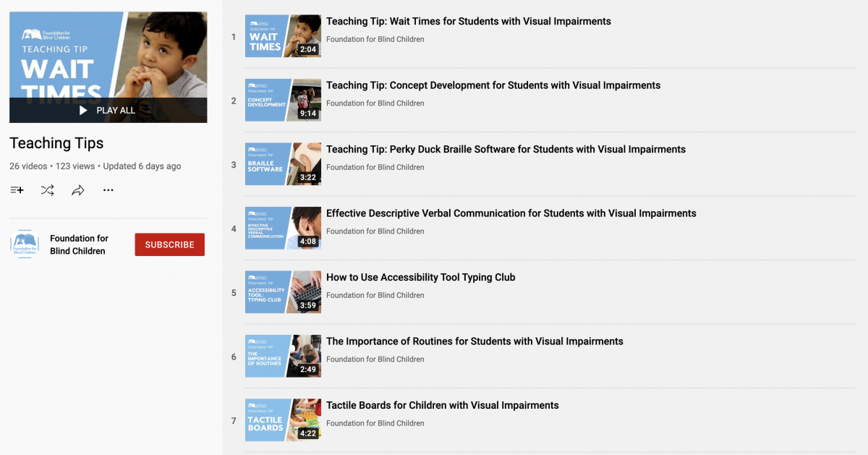
Task: Open the Concept Development video thumbnail
Action: pos(283,100)
